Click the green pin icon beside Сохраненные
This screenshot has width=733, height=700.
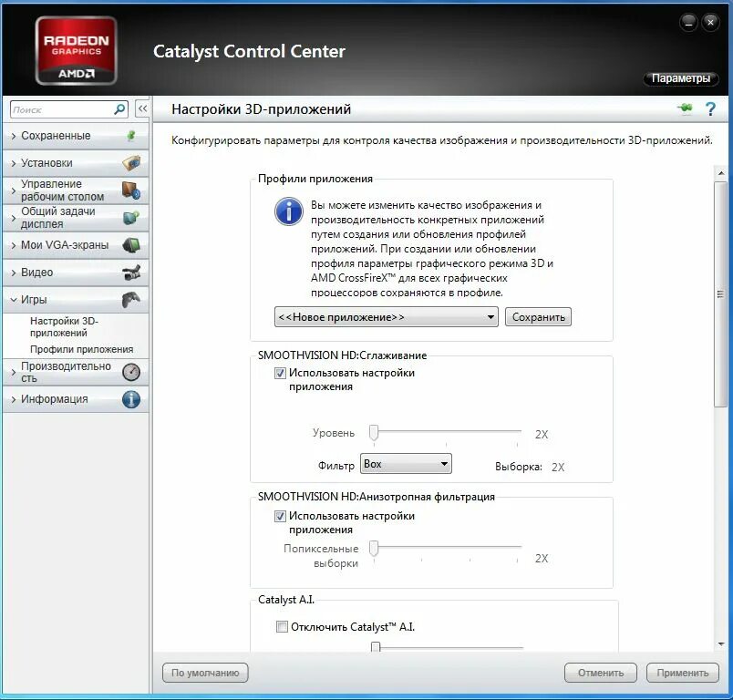[x=131, y=136]
